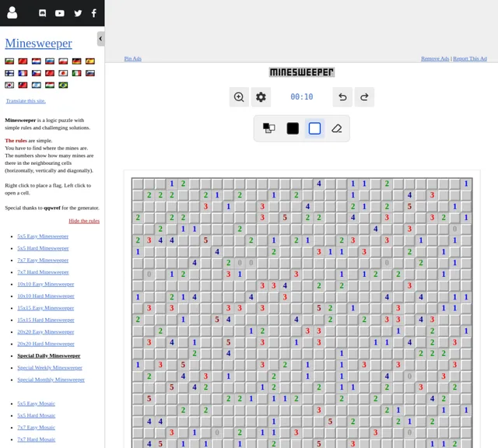The image size is (498, 448).
Task: Open the top-left corner cell of the grid
Action: tap(138, 184)
